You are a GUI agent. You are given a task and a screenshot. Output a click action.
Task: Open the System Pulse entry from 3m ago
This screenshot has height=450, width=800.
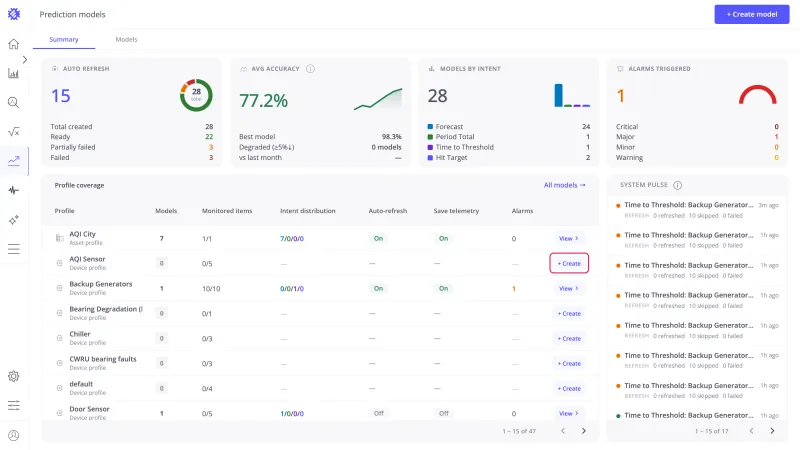click(x=697, y=210)
